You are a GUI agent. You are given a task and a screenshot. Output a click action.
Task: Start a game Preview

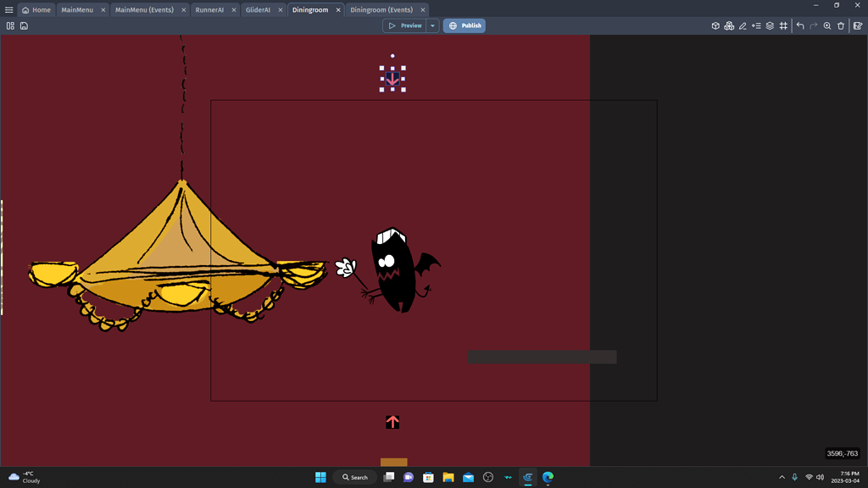pyautogui.click(x=406, y=25)
